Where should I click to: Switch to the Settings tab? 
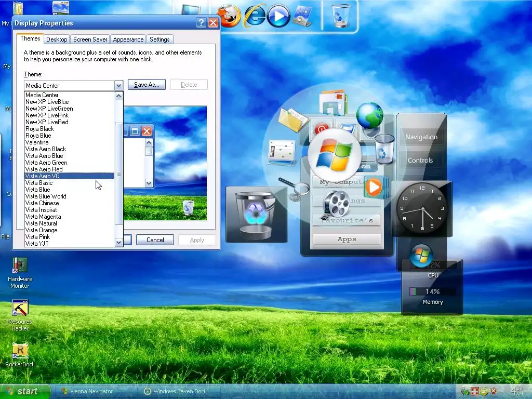coord(159,39)
